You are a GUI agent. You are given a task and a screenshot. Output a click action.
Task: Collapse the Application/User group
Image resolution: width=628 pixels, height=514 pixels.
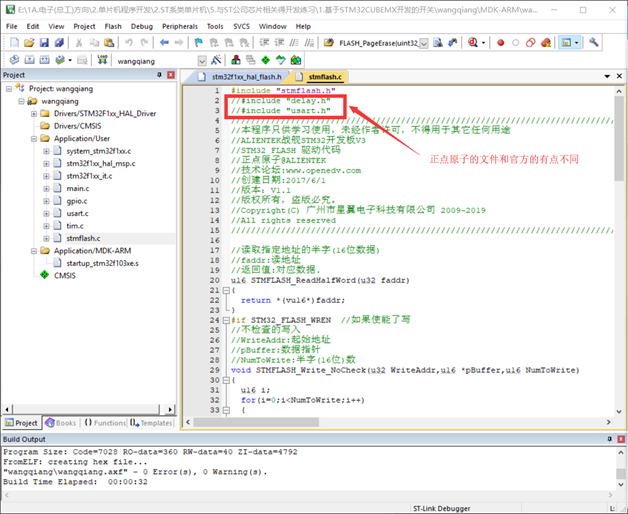coord(33,138)
